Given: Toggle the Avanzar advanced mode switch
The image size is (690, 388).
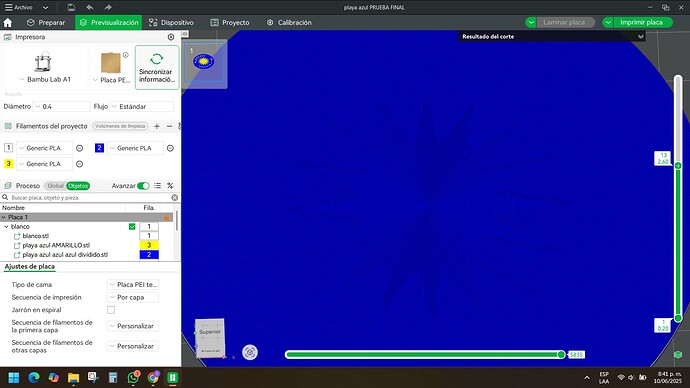Looking at the screenshot, I should click(x=143, y=186).
